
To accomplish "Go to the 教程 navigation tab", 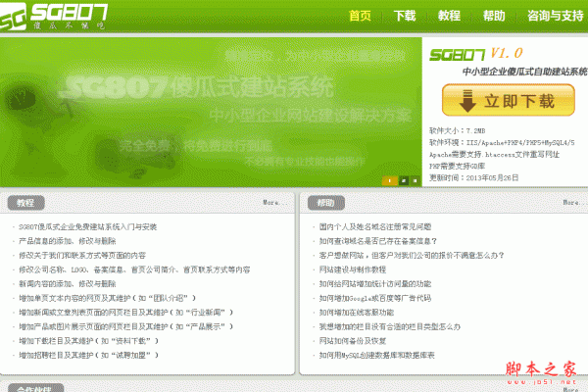I will click(x=449, y=16).
